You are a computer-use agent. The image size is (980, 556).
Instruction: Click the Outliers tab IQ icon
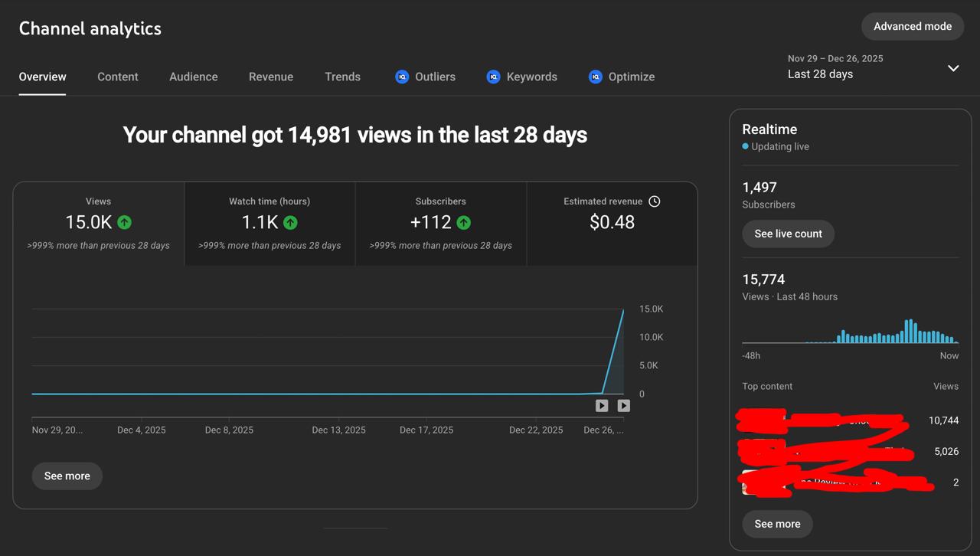click(x=402, y=77)
